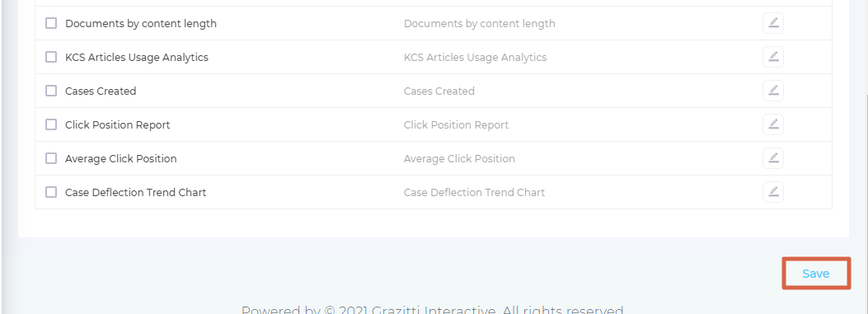Image resolution: width=868 pixels, height=314 pixels.
Task: Click the Case Deflection Trend Chart description text
Action: [475, 192]
